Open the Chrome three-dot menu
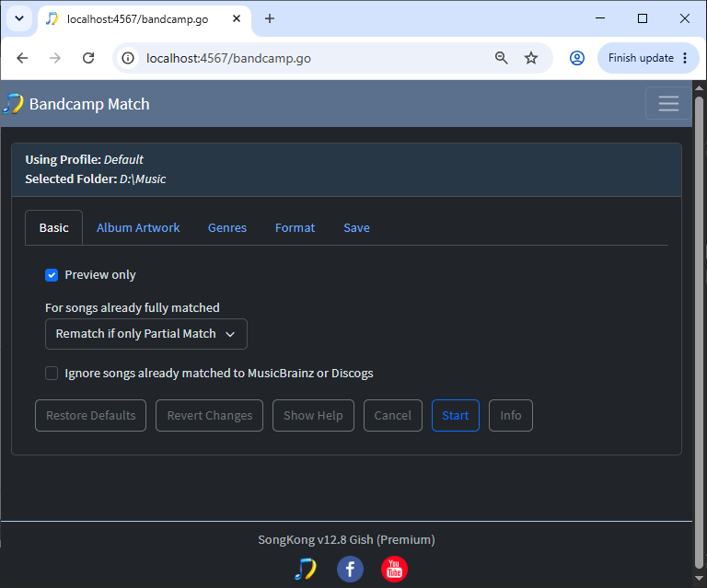Image resolution: width=707 pixels, height=588 pixels. click(x=685, y=58)
